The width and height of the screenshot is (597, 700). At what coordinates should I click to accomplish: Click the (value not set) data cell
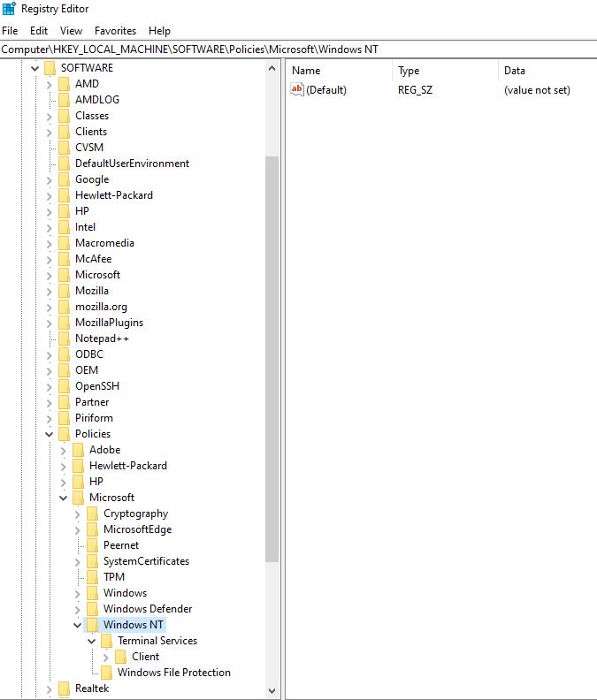click(x=537, y=90)
